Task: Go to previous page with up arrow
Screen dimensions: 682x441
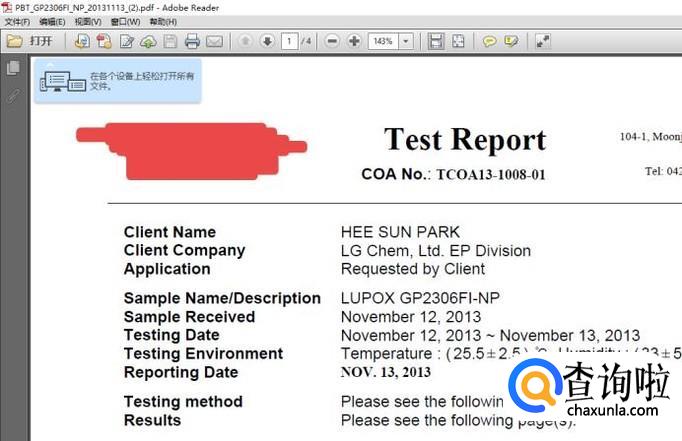Action: pos(245,41)
